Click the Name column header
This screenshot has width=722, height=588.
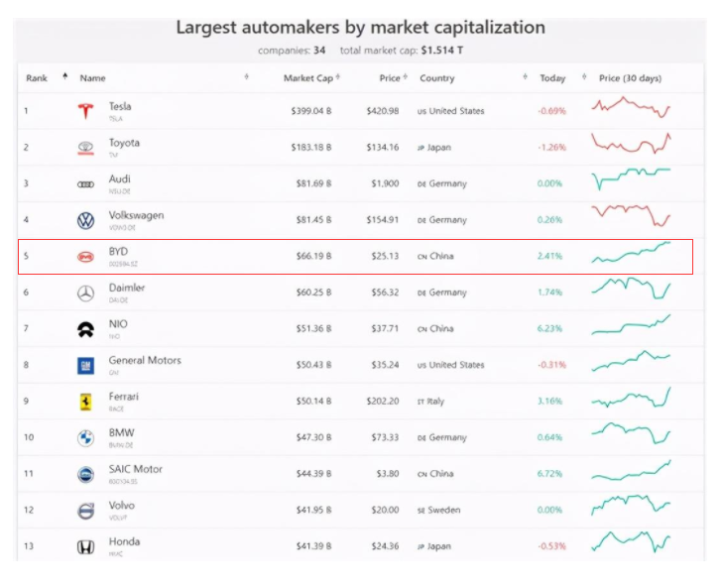tap(93, 78)
